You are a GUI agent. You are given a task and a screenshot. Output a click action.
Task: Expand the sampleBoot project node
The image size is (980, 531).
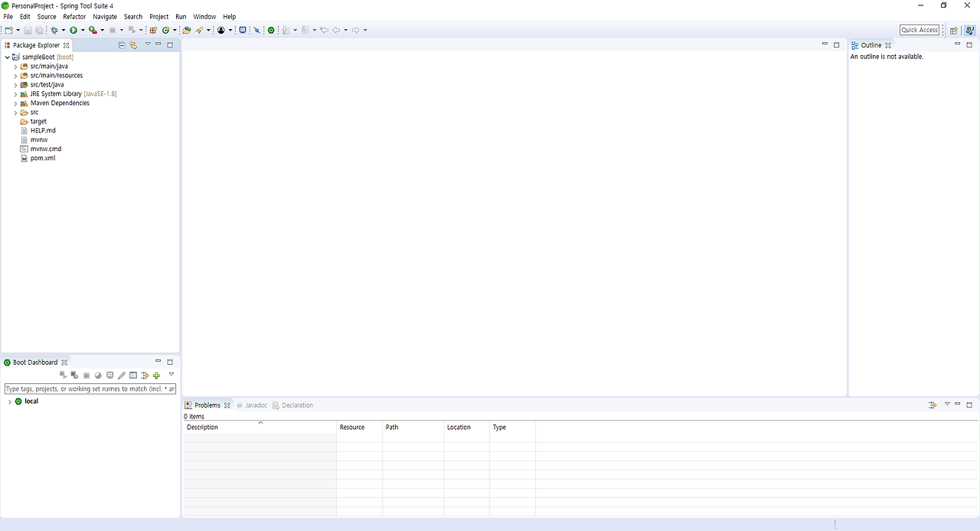click(x=8, y=57)
